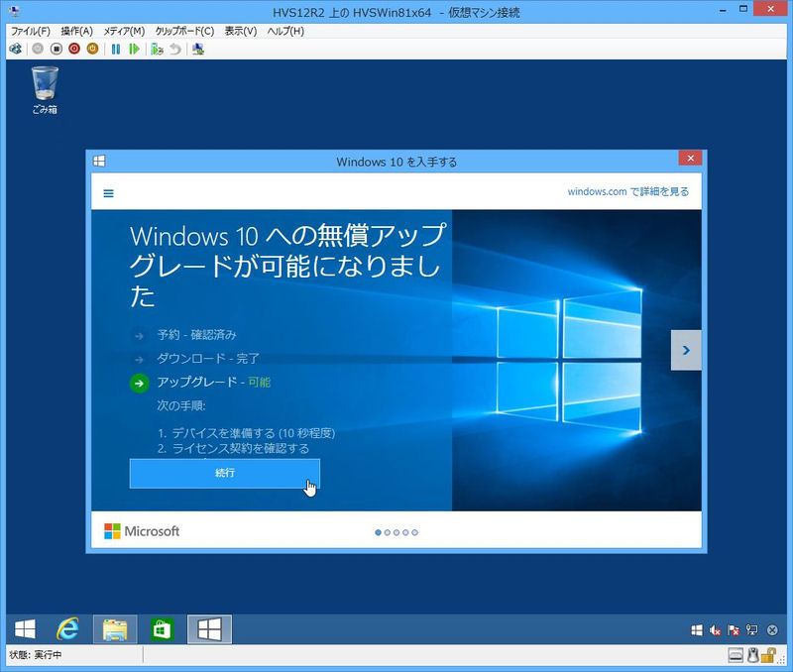Reset the VM with the green play icon
The image size is (793, 672).
coord(134,49)
